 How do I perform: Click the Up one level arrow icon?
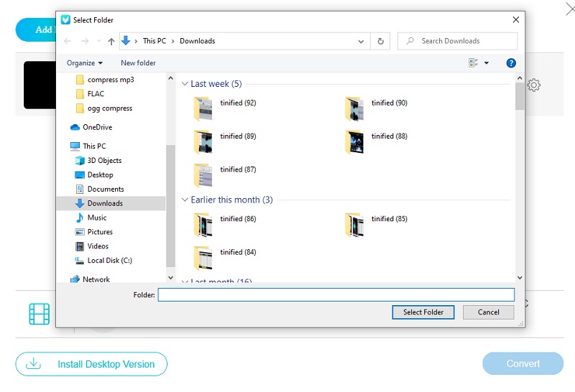coord(111,42)
